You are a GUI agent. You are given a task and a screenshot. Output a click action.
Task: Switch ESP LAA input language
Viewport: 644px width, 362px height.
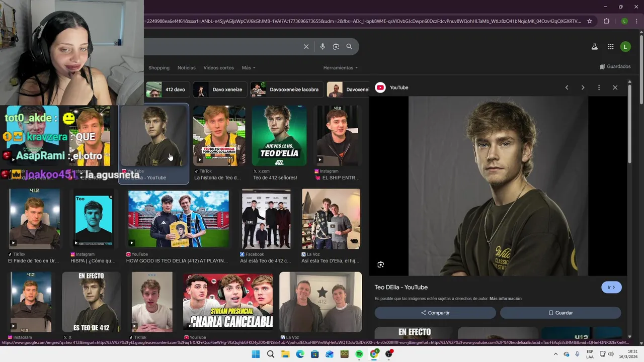coord(590,354)
